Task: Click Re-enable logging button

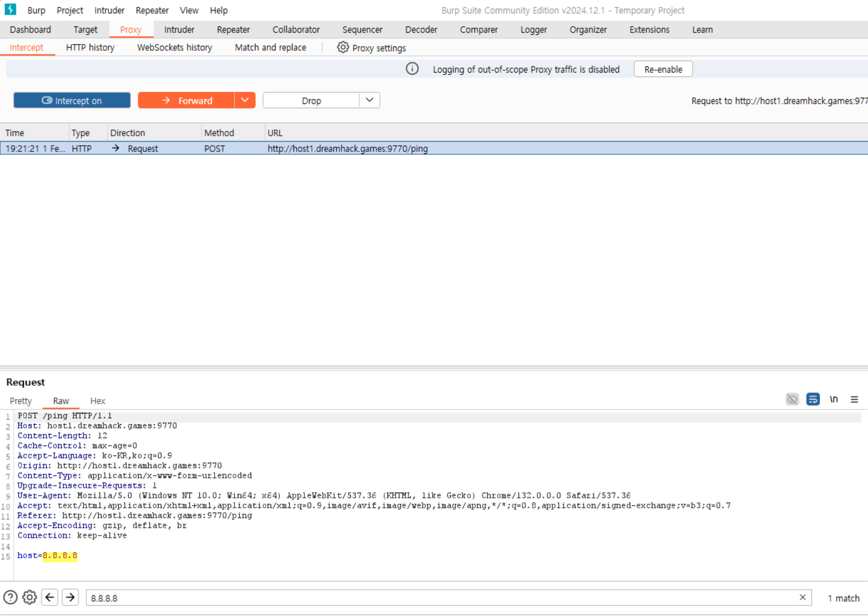Action: point(663,69)
